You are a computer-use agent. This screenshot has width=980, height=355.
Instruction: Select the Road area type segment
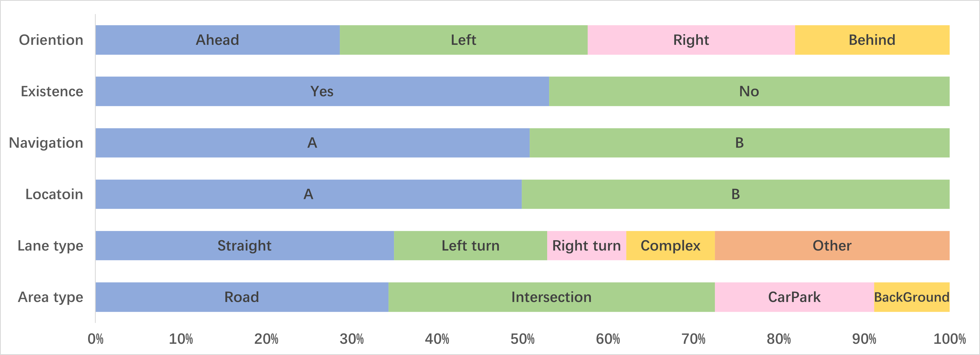pyautogui.click(x=242, y=297)
